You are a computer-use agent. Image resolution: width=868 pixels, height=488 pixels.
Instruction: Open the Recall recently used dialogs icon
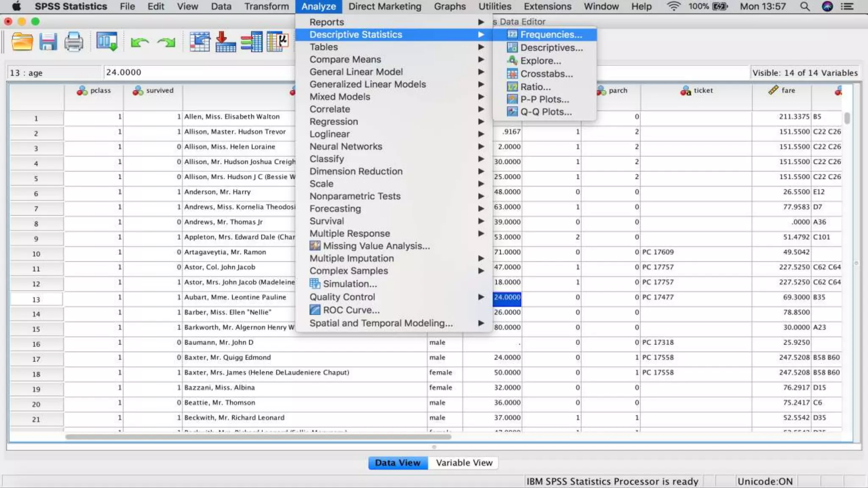pos(106,42)
